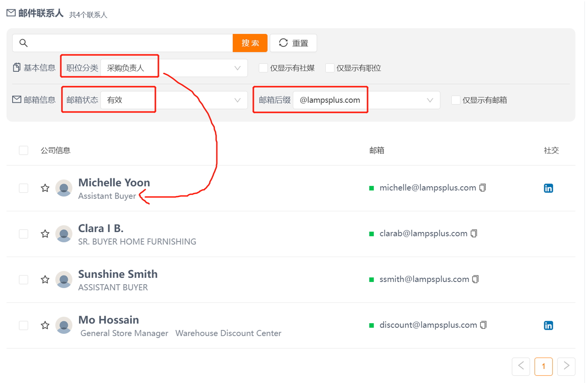The image size is (588, 383).
Task: Go to previous page arrow
Action: click(x=521, y=366)
